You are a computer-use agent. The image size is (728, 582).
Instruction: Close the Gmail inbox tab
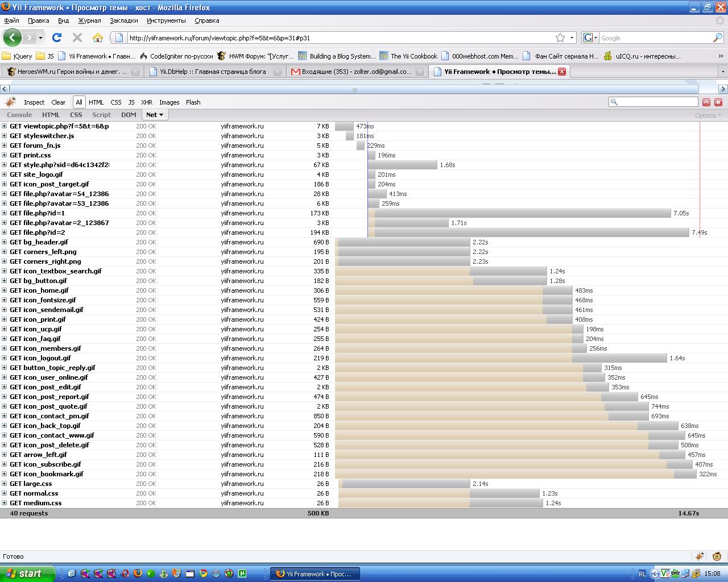[x=420, y=72]
